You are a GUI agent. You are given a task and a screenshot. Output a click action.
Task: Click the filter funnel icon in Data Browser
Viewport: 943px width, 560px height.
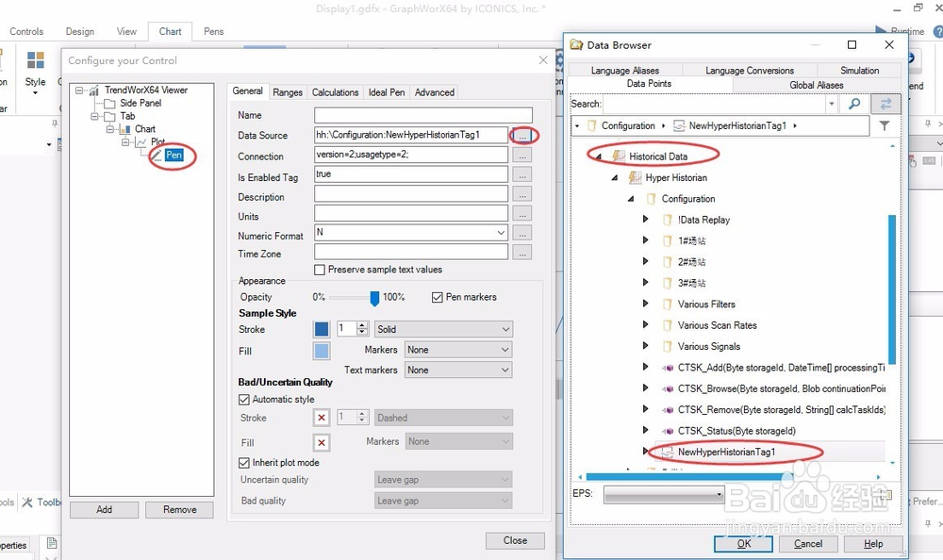coord(885,125)
